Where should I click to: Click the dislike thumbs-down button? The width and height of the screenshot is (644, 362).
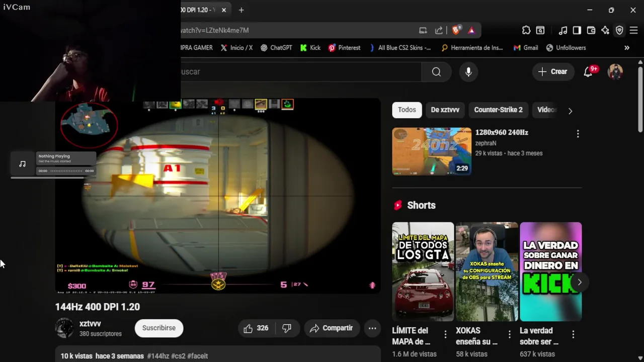point(287,328)
